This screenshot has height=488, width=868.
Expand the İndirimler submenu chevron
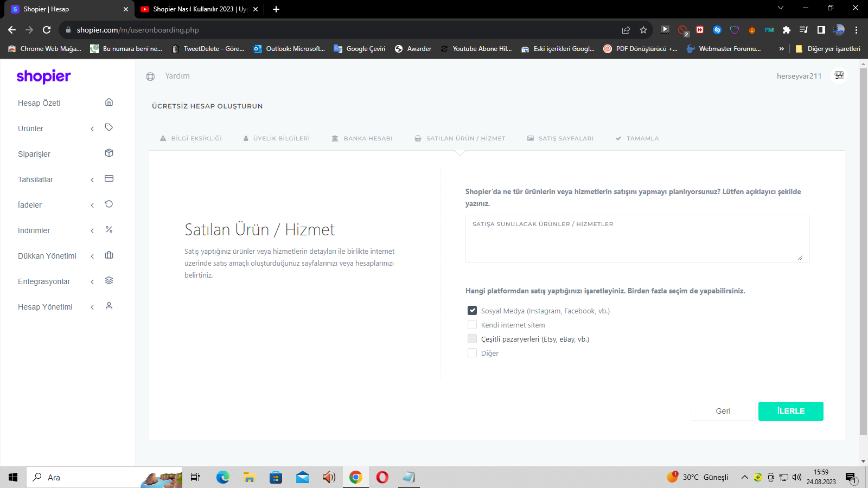pyautogui.click(x=92, y=231)
